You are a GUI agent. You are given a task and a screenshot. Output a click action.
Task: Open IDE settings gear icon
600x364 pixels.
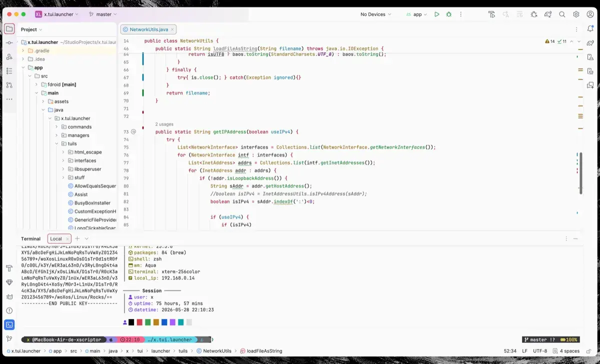[576, 14]
